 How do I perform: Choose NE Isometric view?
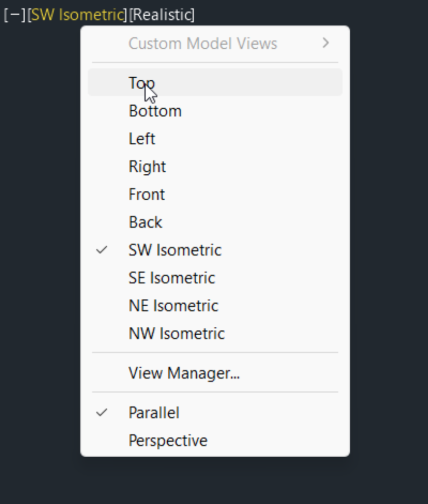tap(173, 306)
